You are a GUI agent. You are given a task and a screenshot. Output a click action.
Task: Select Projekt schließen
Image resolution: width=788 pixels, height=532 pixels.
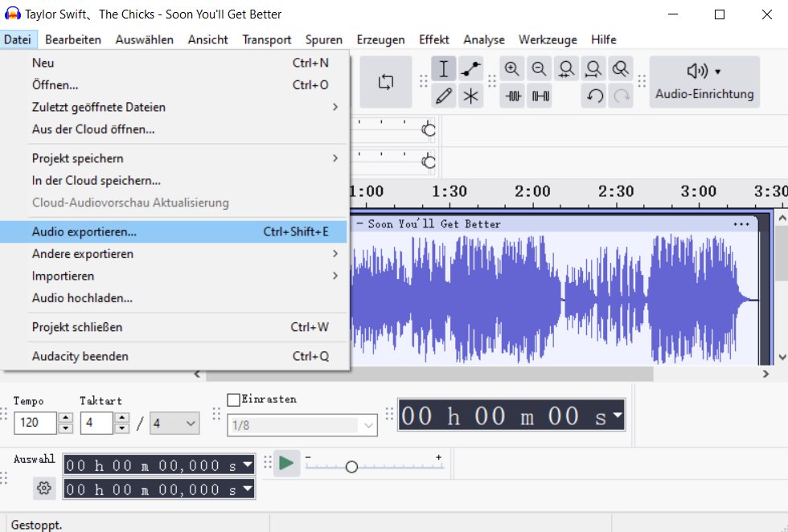(x=174, y=327)
